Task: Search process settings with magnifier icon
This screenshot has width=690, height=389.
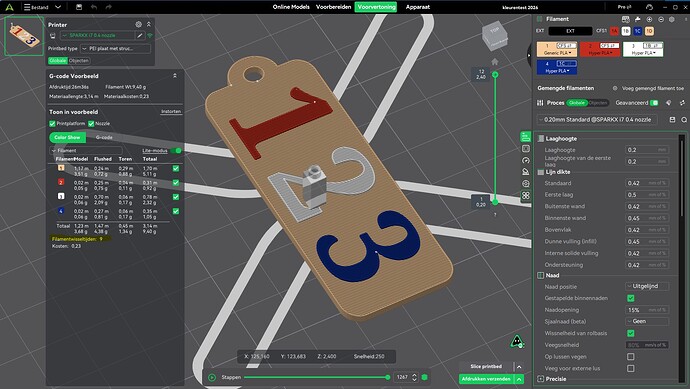Action: click(x=684, y=120)
